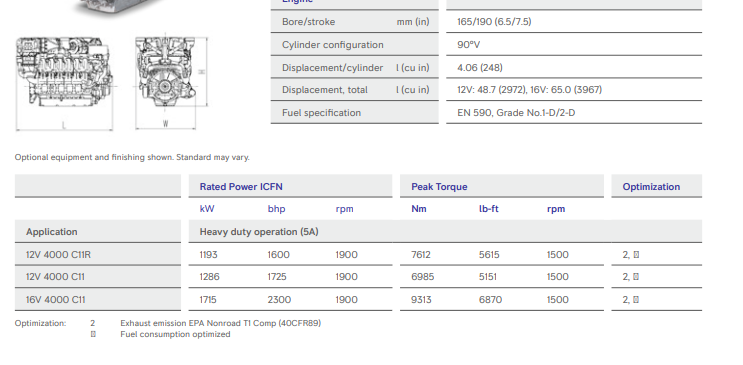Image resolution: width=743 pixels, height=365 pixels.
Task: Click the 1715 kW value
Action: coord(208,300)
